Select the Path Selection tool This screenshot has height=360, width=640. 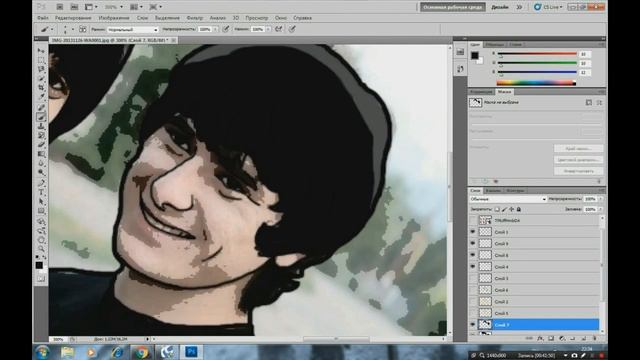[41, 201]
